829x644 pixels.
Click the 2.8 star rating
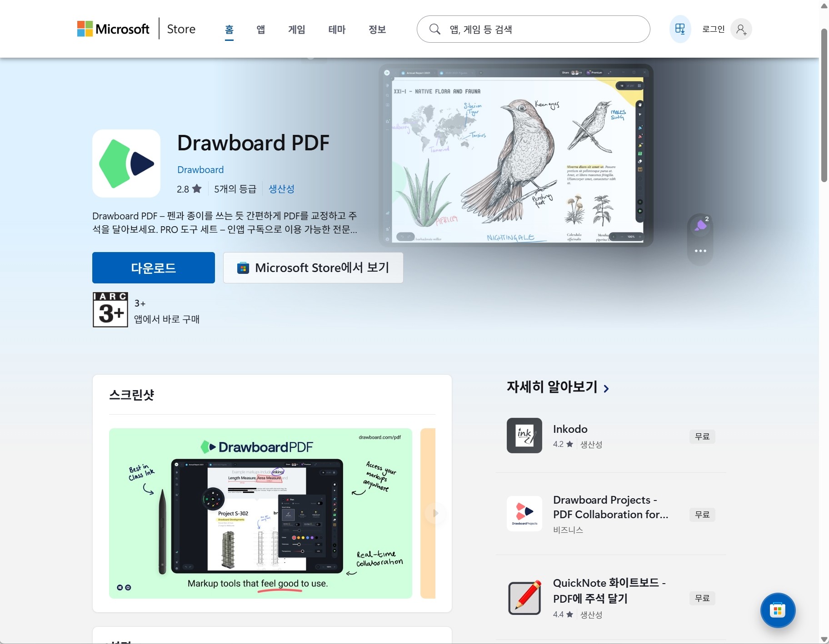click(x=189, y=188)
